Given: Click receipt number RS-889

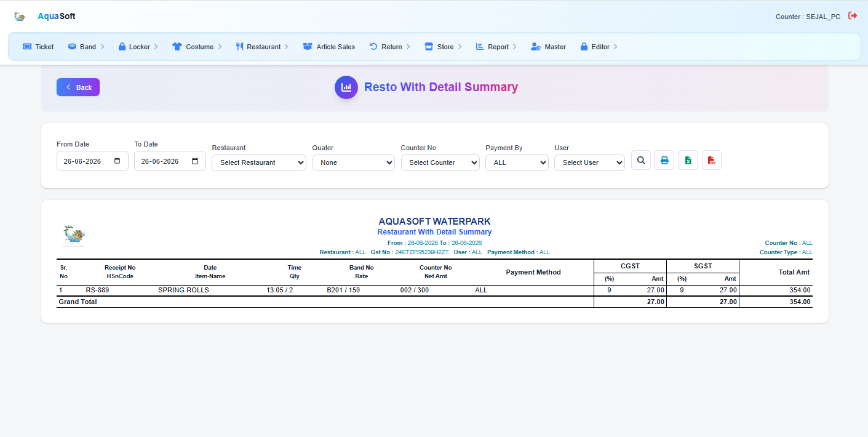Looking at the screenshot, I should point(97,290).
